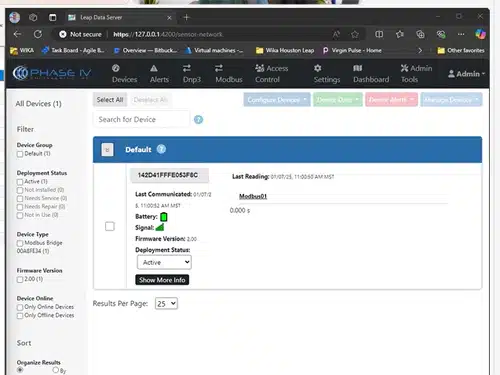This screenshot has width=500, height=375.
Task: Click Show More Info button
Action: [x=162, y=280]
